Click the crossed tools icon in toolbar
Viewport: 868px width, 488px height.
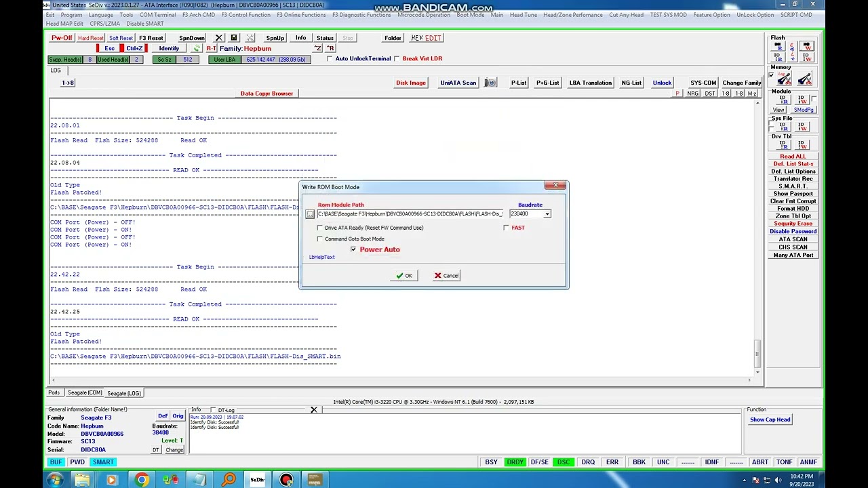pos(250,38)
